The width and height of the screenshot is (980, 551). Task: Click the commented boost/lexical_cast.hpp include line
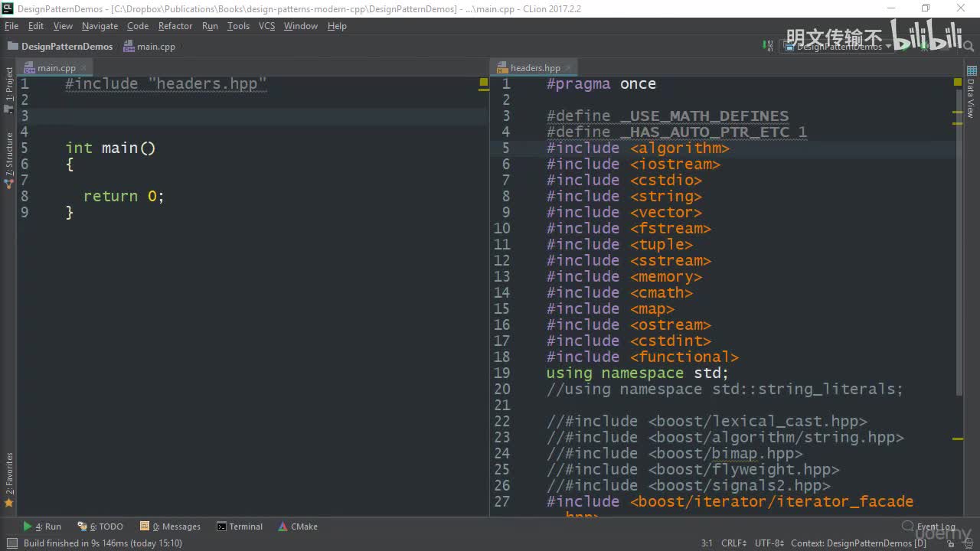[707, 421]
